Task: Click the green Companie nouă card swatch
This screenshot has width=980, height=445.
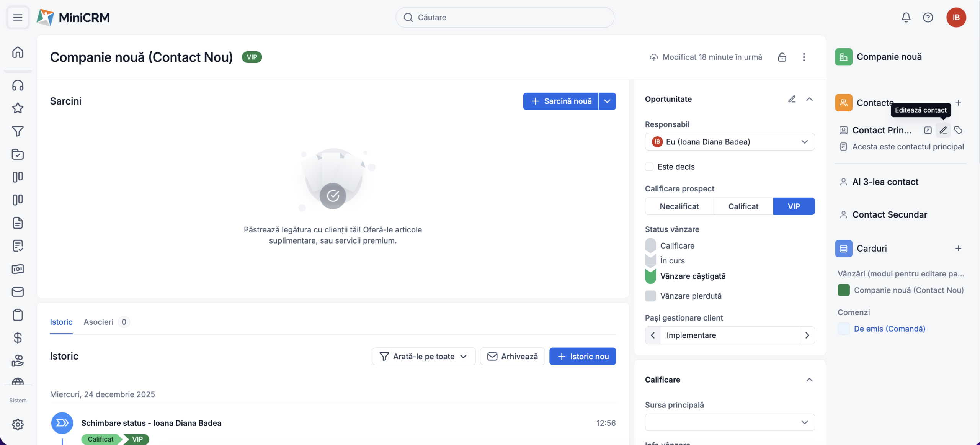Action: pyautogui.click(x=843, y=290)
